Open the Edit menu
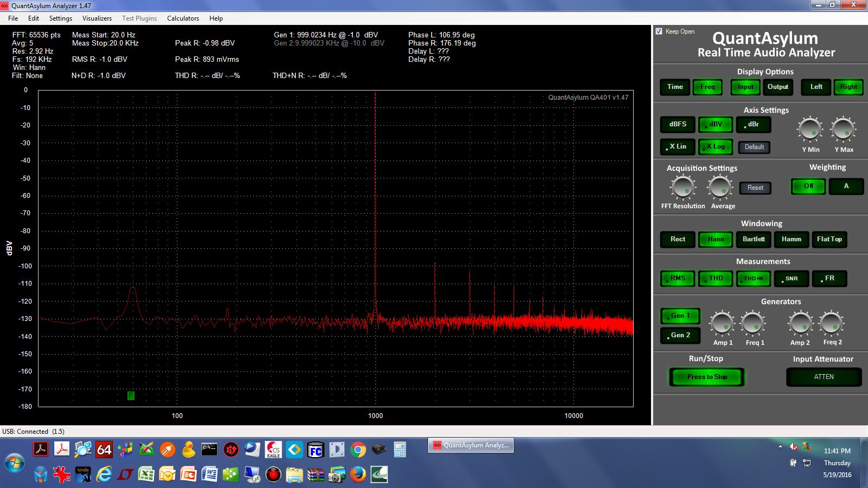 pos(34,18)
